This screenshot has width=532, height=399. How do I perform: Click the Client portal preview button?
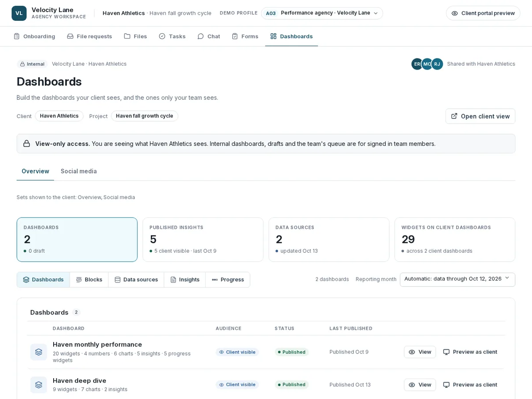pos(483,13)
